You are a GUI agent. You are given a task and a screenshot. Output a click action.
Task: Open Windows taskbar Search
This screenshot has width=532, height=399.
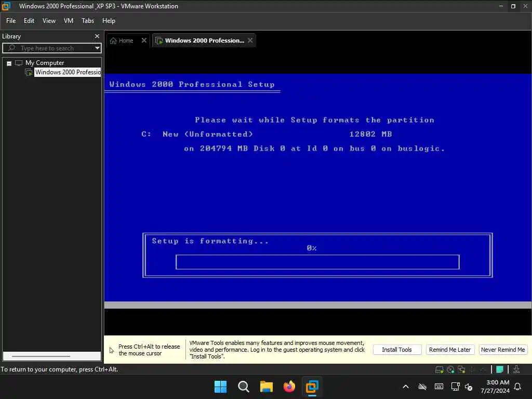243,387
